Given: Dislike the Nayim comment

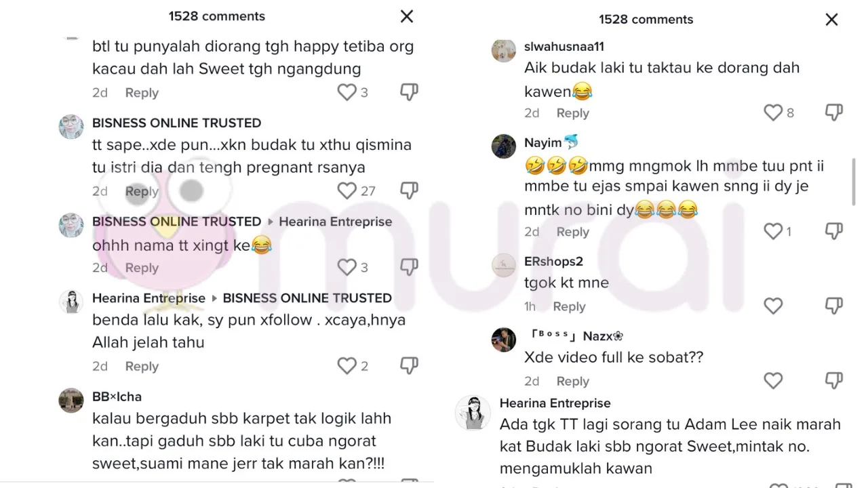Looking at the screenshot, I should [x=833, y=232].
